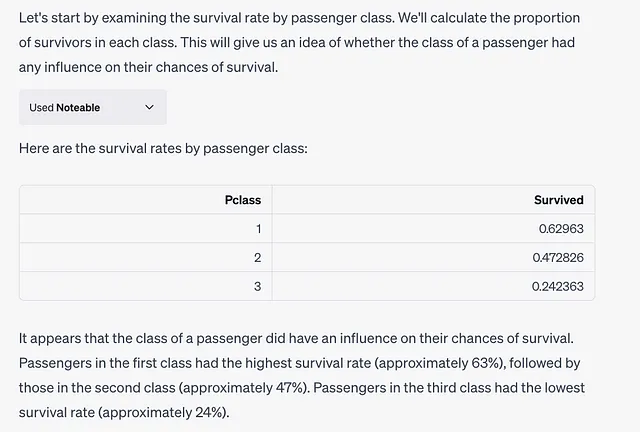Image resolution: width=640 pixels, height=432 pixels.
Task: Click the survival value 0.472826
Action: click(558, 258)
